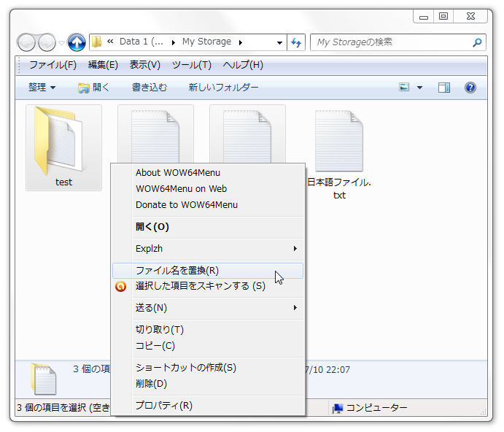Click the change view icon
Screen dimensions: 504x432
pyautogui.click(x=404, y=87)
